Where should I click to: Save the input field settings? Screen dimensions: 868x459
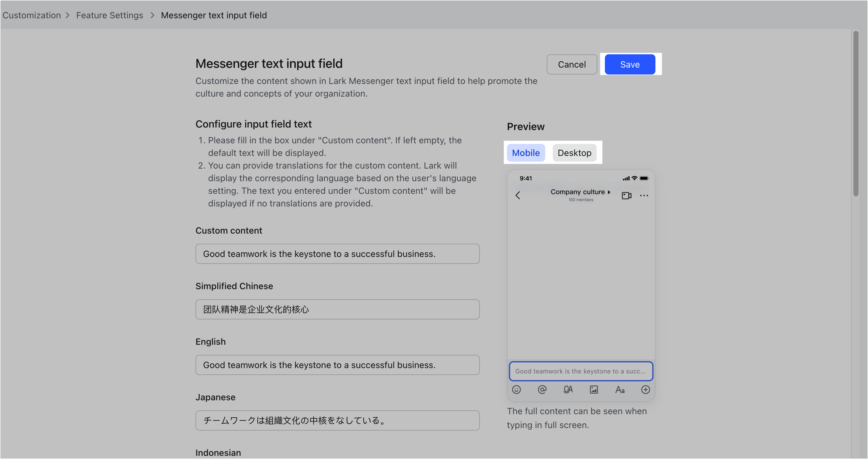click(630, 64)
